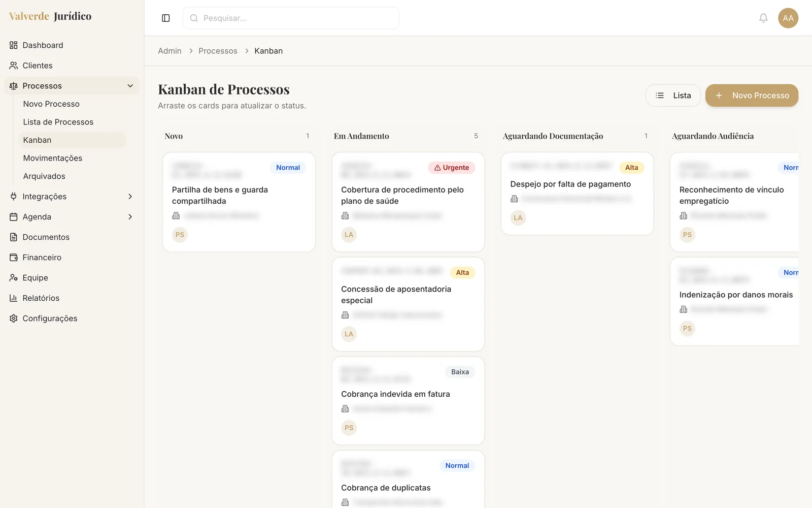The height and width of the screenshot is (508, 812).
Task: Open the notifications bell
Action: (x=763, y=18)
